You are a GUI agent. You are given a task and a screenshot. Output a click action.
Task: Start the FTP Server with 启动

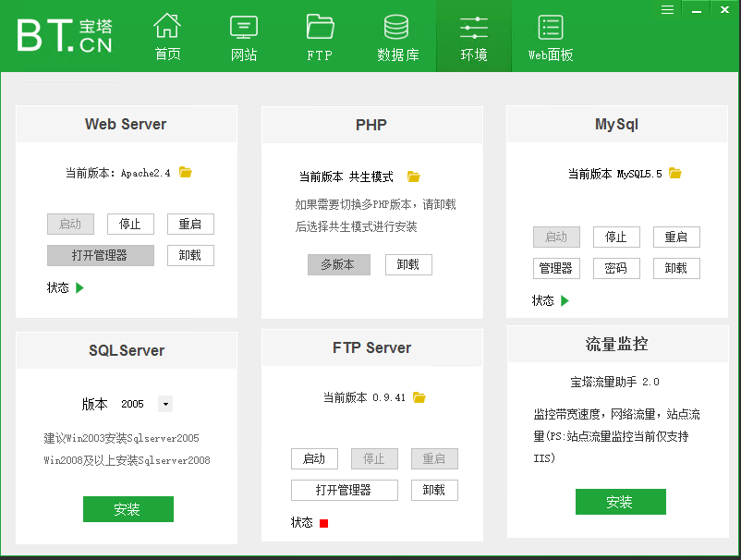coord(314,459)
